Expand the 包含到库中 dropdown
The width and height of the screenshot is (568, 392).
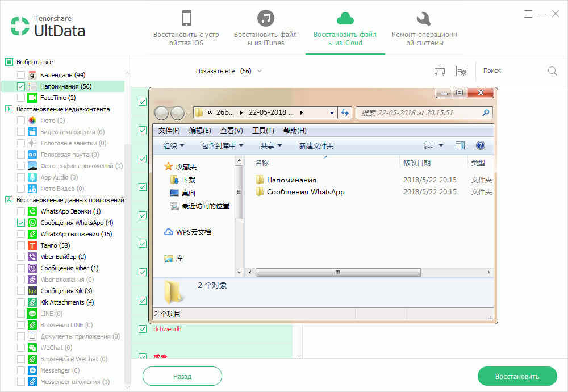click(x=222, y=145)
